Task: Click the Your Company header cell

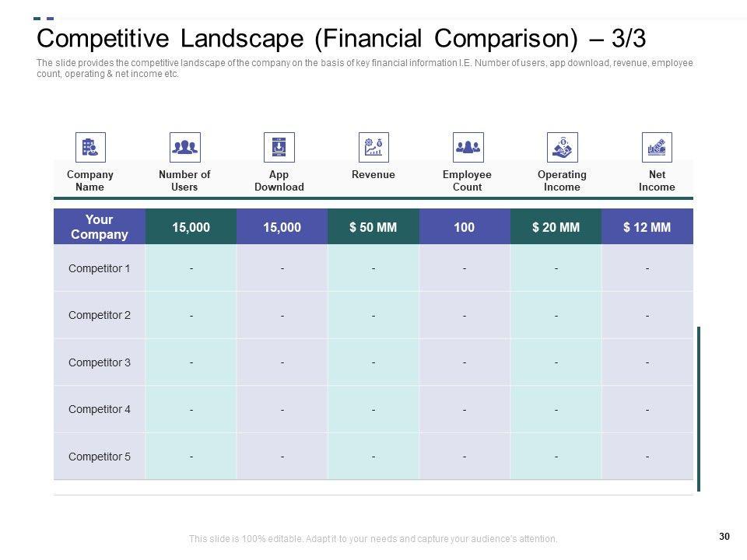Action: (x=100, y=227)
